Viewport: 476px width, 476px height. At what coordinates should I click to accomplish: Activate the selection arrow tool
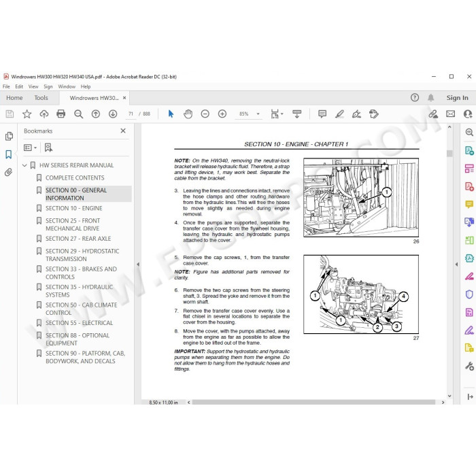(x=171, y=114)
